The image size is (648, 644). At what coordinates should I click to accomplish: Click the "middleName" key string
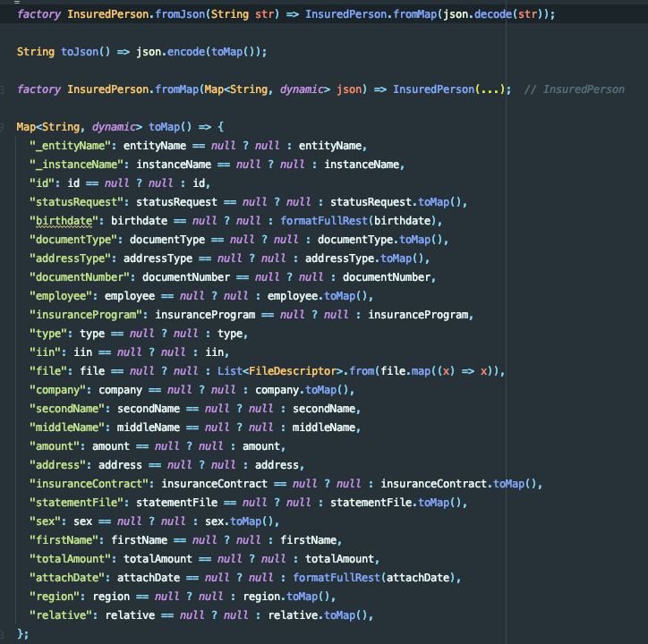click(67, 428)
